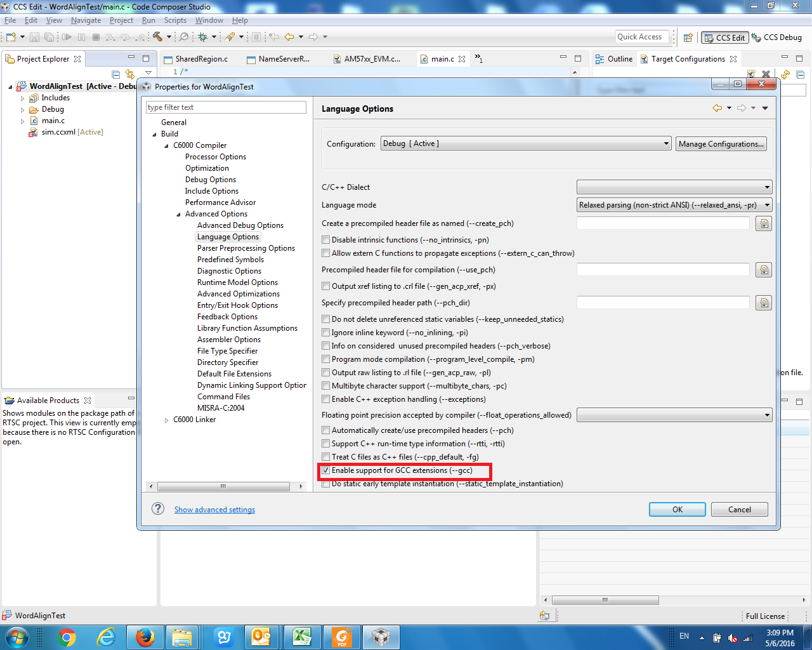Click the Link with Editor icon in Project Explorer
This screenshot has width=812, height=650.
pyautogui.click(x=129, y=74)
